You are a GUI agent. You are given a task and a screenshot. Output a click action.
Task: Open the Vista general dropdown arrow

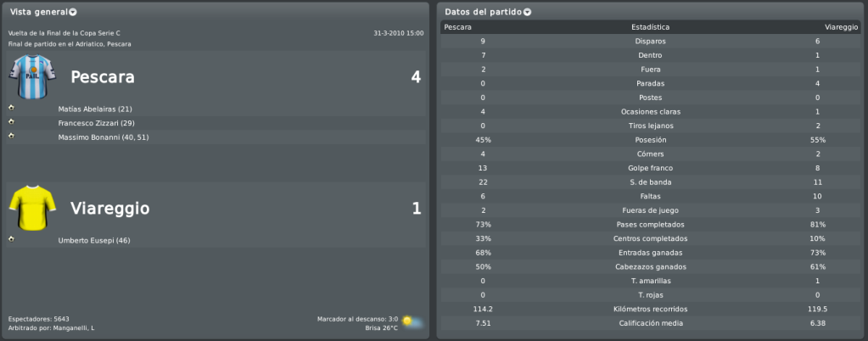(x=74, y=12)
